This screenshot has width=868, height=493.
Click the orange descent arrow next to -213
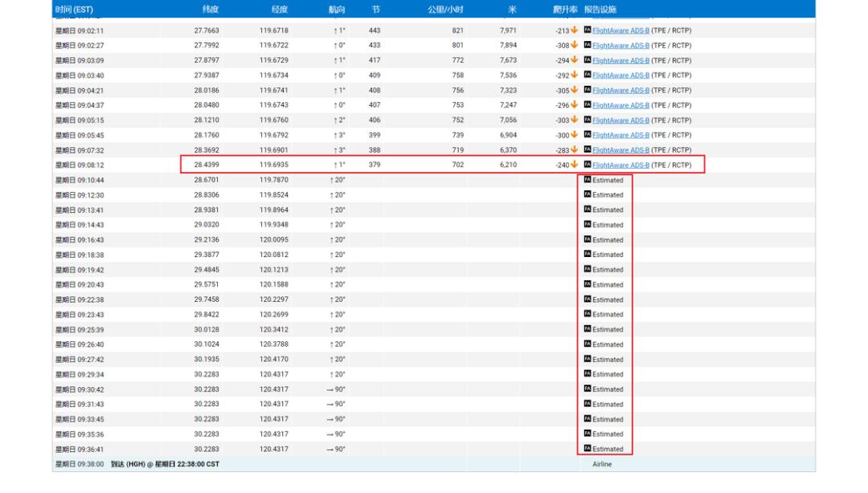click(x=574, y=30)
